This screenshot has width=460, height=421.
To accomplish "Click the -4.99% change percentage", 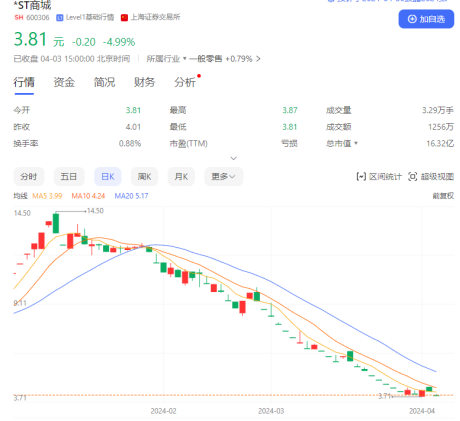I will [x=119, y=42].
